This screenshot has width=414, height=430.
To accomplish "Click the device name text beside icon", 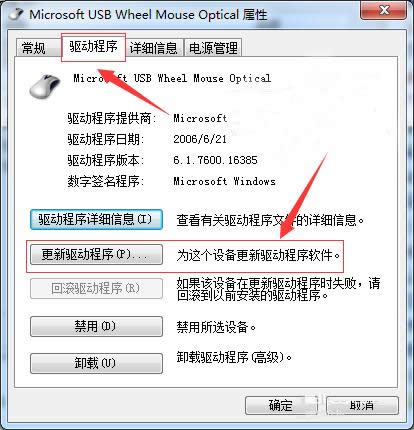I will coord(172,78).
